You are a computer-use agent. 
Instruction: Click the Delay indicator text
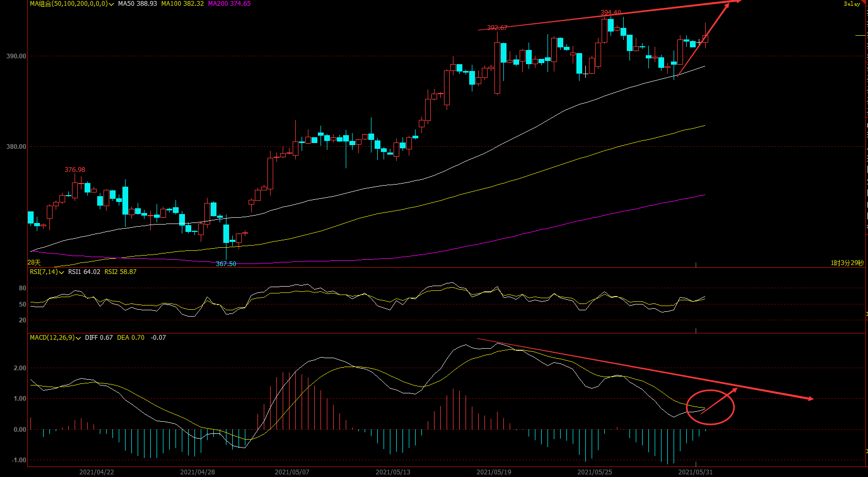[x=852, y=4]
